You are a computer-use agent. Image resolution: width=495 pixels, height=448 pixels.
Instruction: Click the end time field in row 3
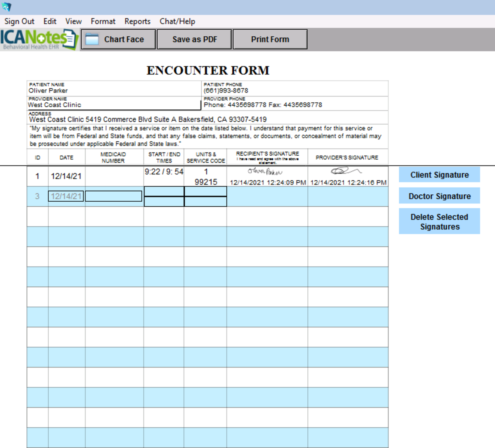pyautogui.click(x=164, y=201)
